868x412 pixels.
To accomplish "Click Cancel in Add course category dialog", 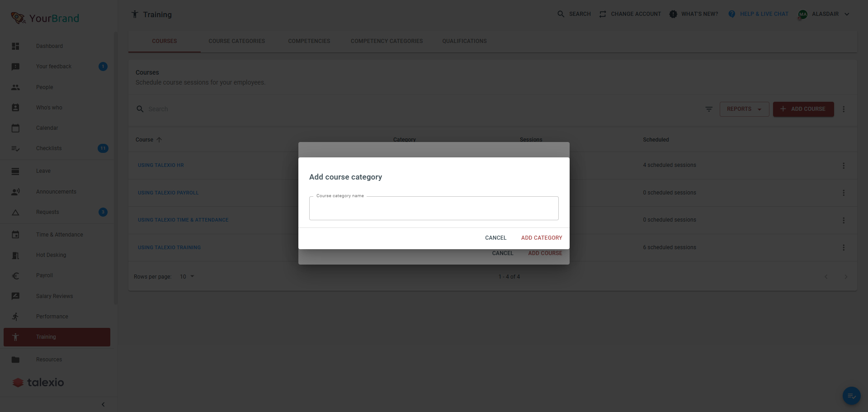I will [x=496, y=238].
